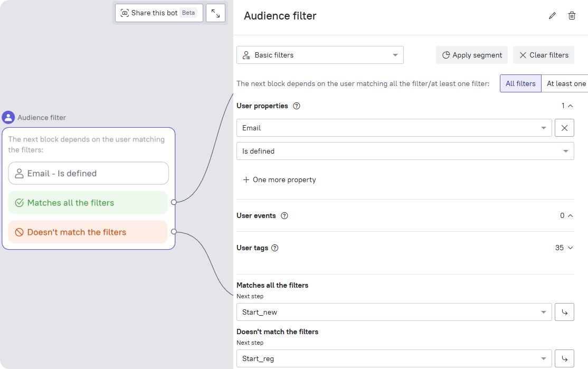Remove the Email property with X icon

564,128
